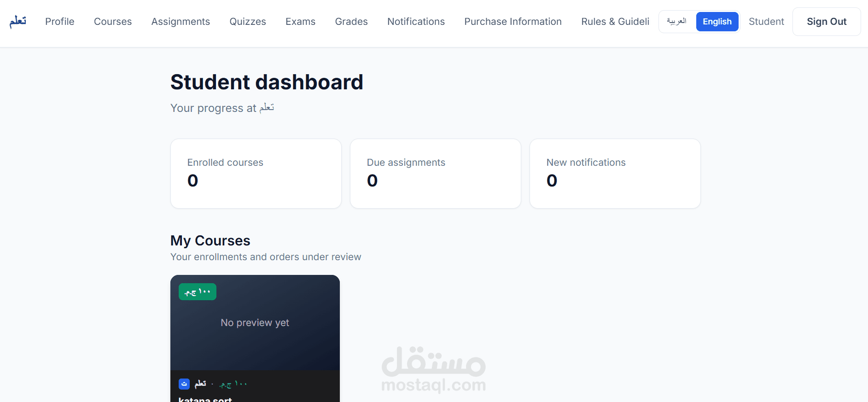Open Purchase Information page
This screenshot has height=402, width=868.
(513, 22)
